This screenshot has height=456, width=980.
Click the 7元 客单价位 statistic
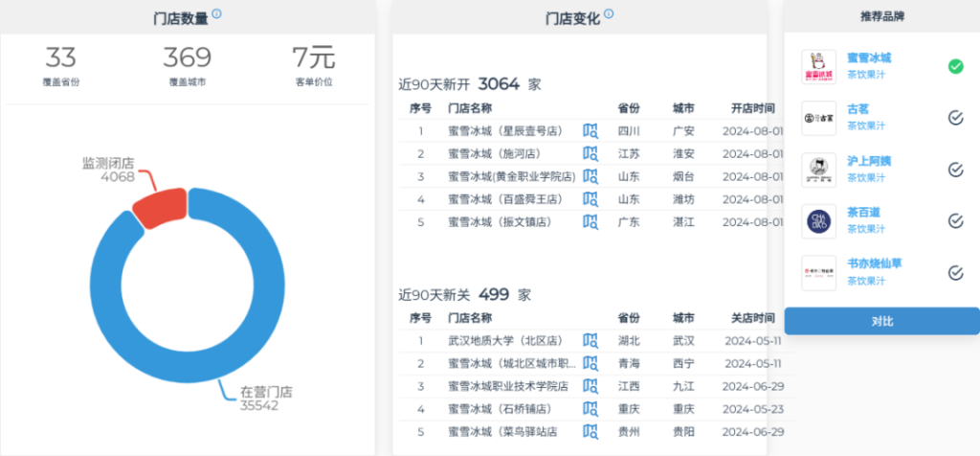pyautogui.click(x=314, y=67)
